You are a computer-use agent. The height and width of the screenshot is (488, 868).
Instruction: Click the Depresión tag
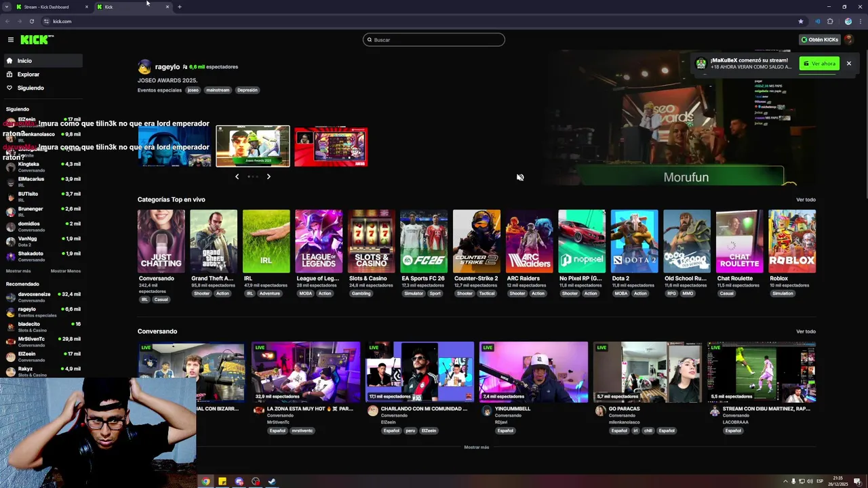(x=248, y=90)
